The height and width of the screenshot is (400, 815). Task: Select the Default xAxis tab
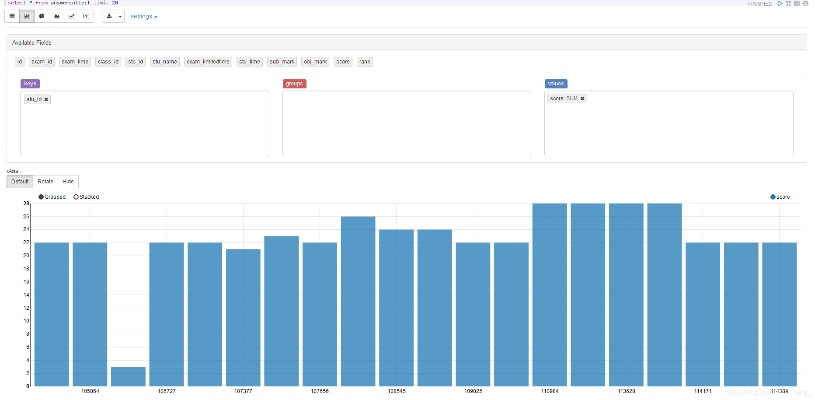tap(20, 181)
